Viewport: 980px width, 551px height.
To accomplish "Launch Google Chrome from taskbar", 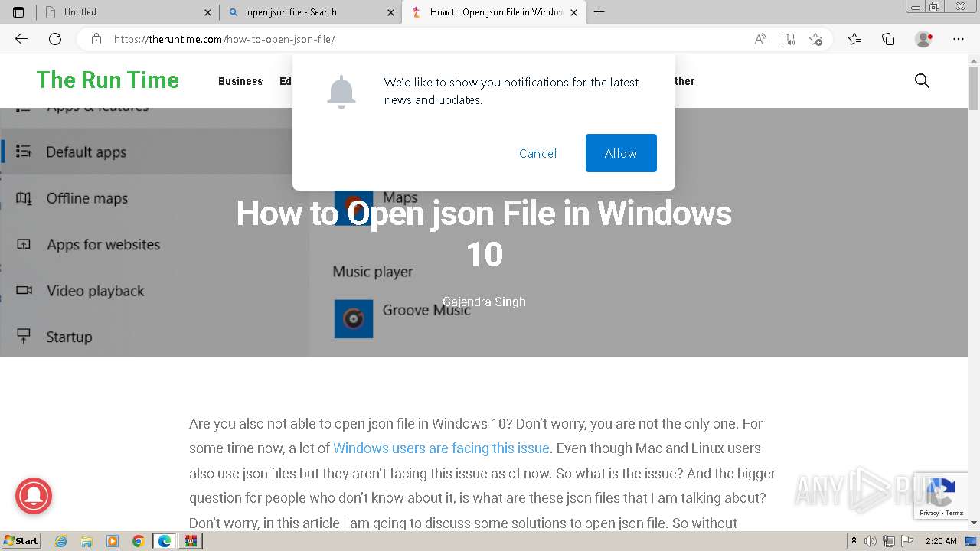I will click(x=139, y=541).
